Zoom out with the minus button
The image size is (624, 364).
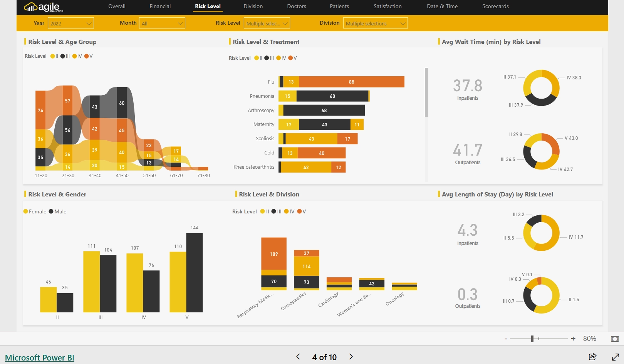[506, 339]
